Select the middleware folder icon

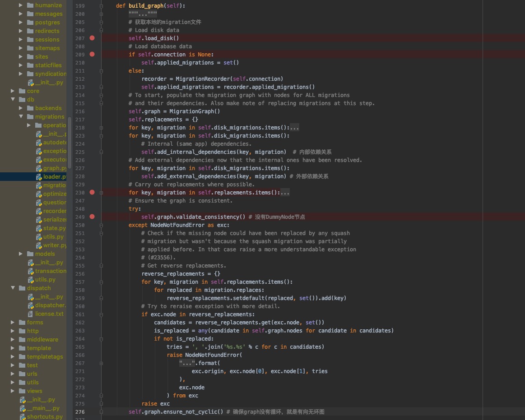(22, 340)
